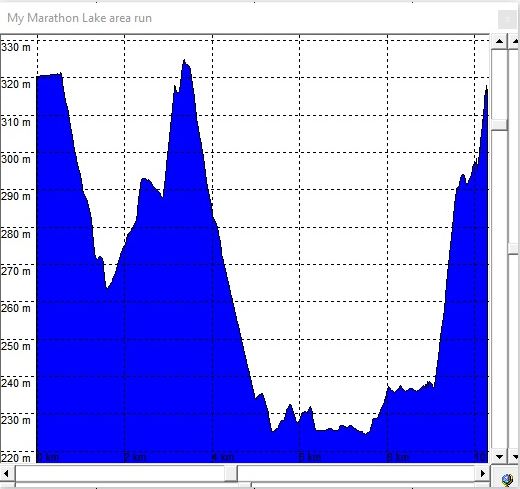520x489 pixels.
Task: Click the horizontal scrollbar left arrow
Action: [x=7, y=473]
